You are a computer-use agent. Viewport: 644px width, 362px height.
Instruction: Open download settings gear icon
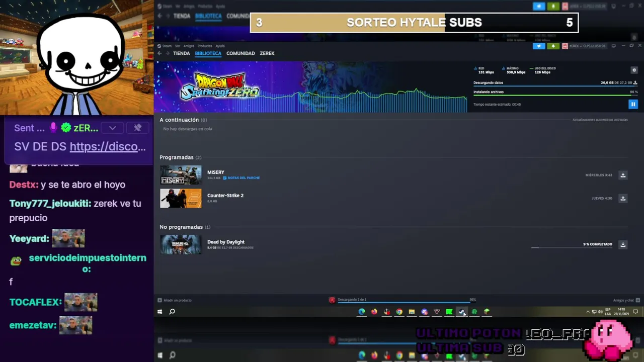634,70
